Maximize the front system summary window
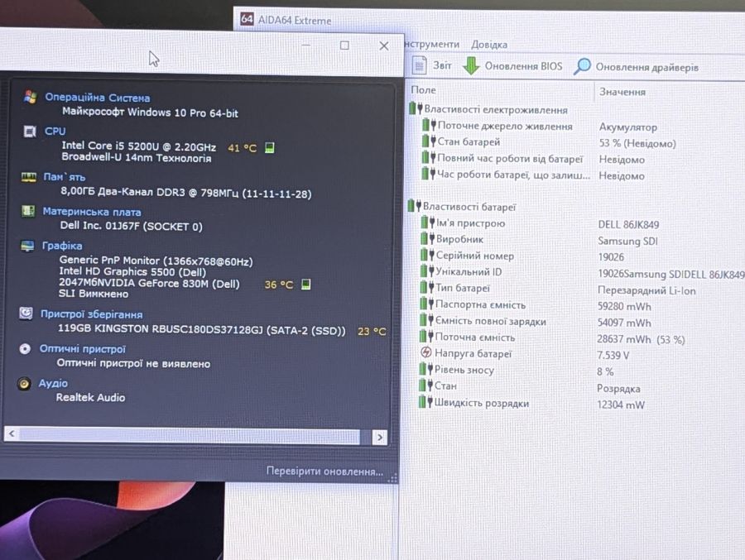 point(344,45)
